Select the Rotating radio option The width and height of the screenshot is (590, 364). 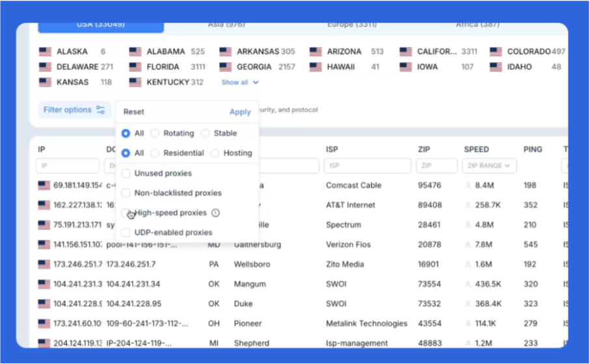(x=155, y=133)
